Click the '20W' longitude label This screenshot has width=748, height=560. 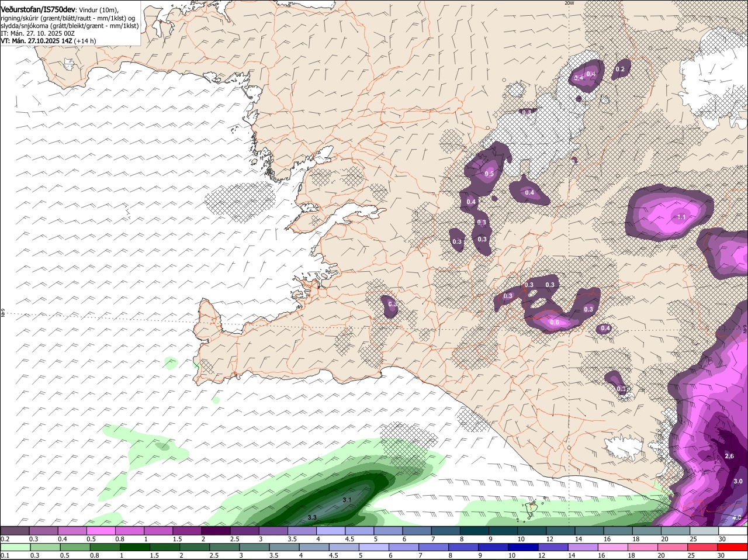pyautogui.click(x=569, y=3)
